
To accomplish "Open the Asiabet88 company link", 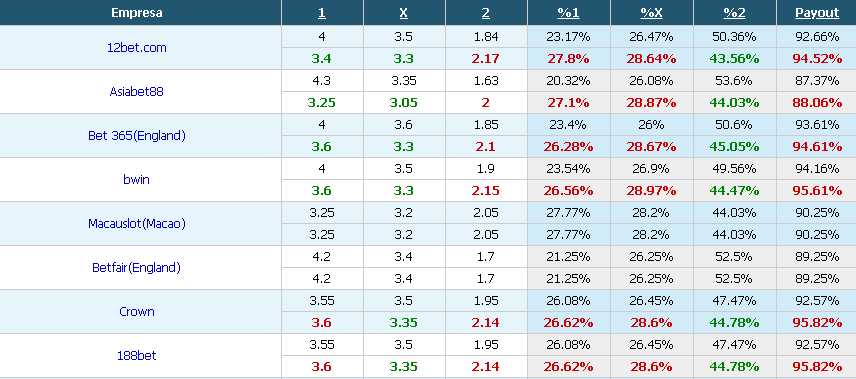I will point(136,92).
